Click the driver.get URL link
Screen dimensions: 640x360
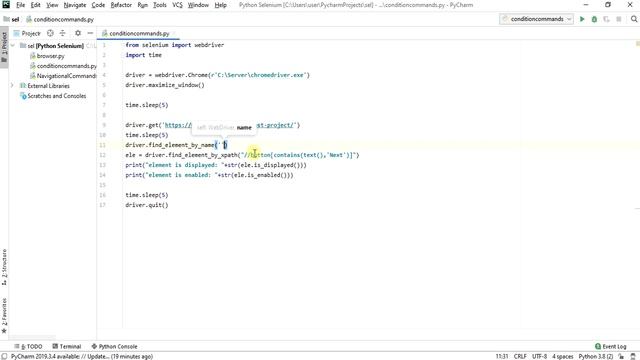pos(229,125)
